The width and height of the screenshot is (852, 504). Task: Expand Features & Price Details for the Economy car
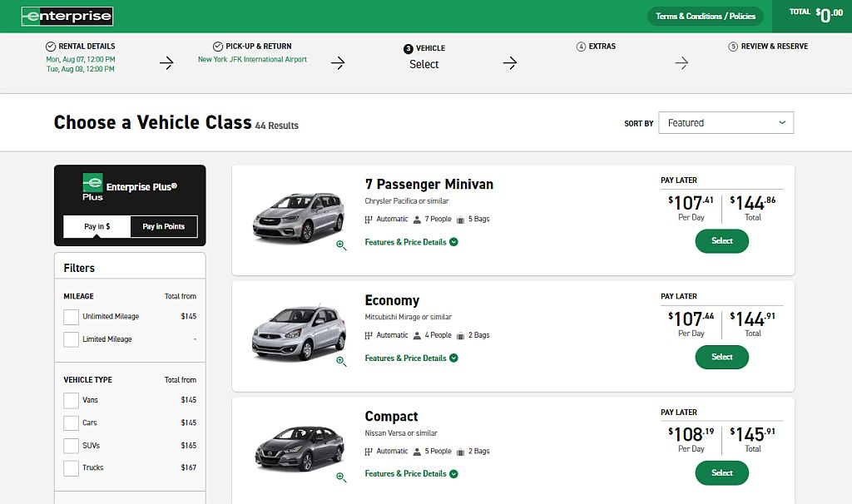coord(410,357)
